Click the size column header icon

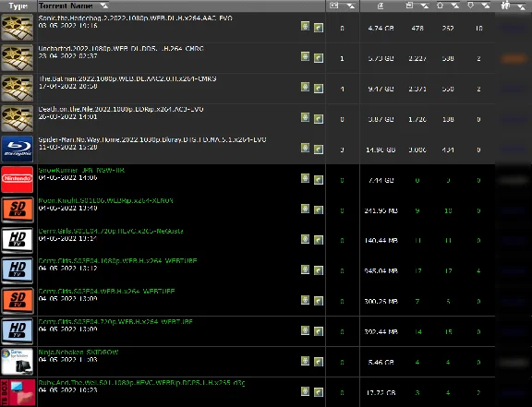coord(381,6)
